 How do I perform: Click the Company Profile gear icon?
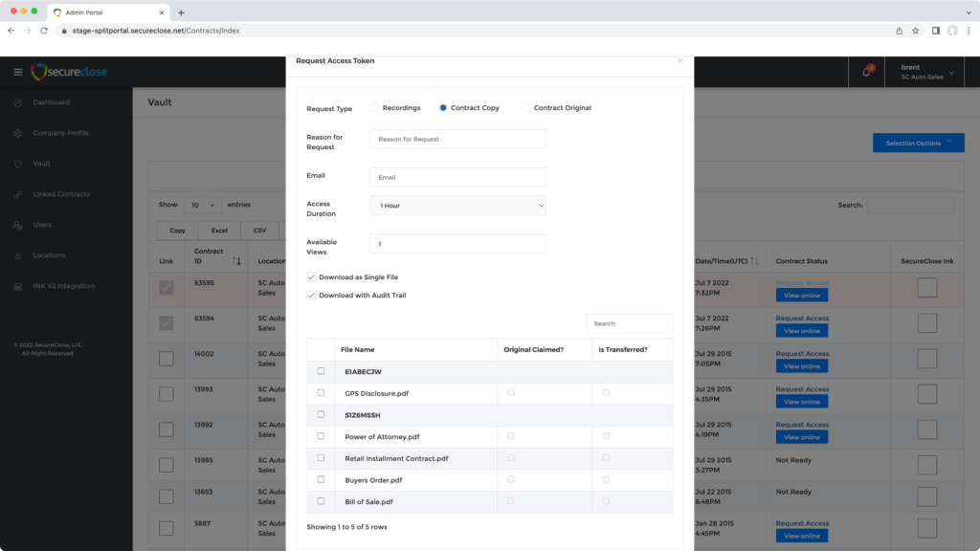(17, 133)
